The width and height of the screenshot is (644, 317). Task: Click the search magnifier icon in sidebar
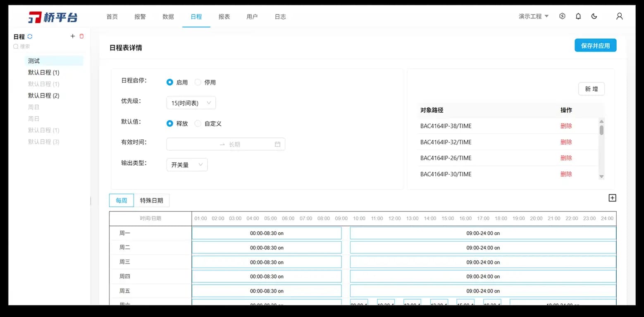pos(16,47)
